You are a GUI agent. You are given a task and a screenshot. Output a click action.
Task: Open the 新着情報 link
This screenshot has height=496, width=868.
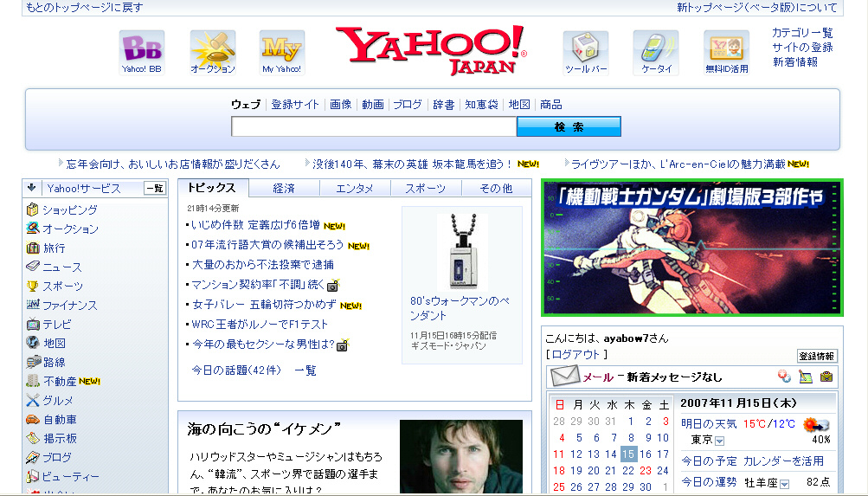click(795, 61)
